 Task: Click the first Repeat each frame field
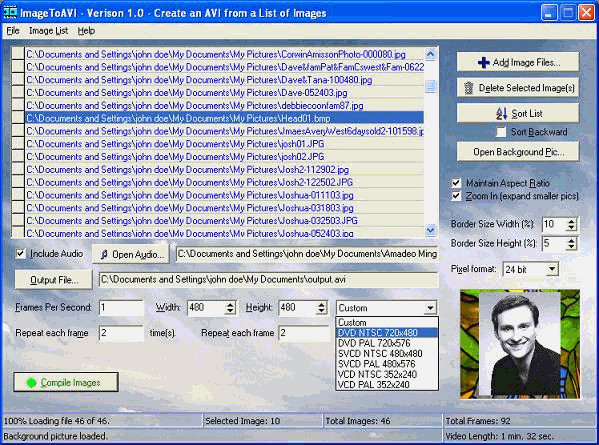tap(121, 333)
